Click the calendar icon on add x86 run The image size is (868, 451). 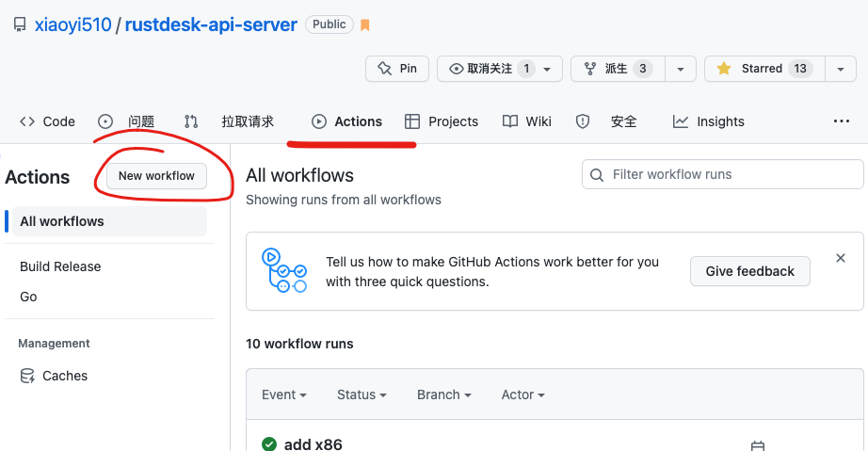pos(758,445)
